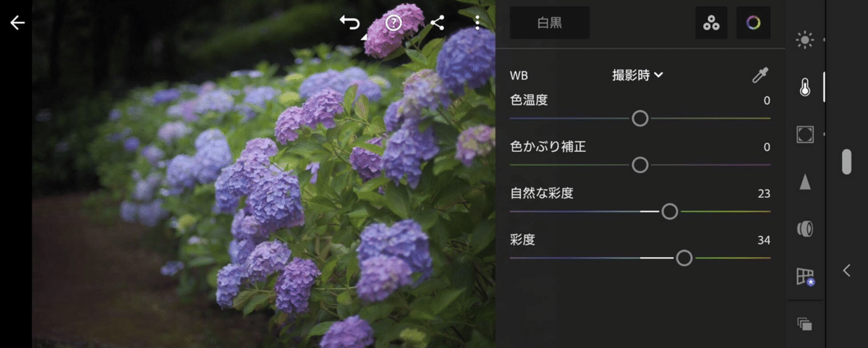Click the 自然な彩度 label

[x=542, y=193]
